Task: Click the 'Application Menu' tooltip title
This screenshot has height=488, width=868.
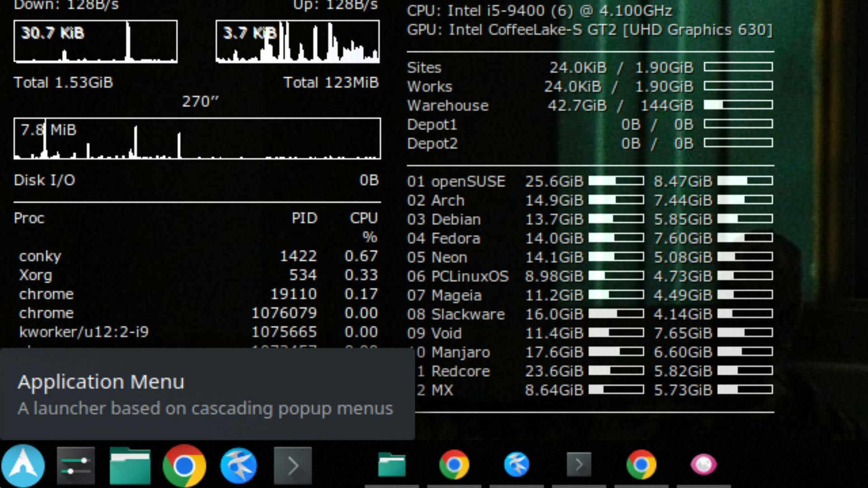Action: (x=101, y=382)
